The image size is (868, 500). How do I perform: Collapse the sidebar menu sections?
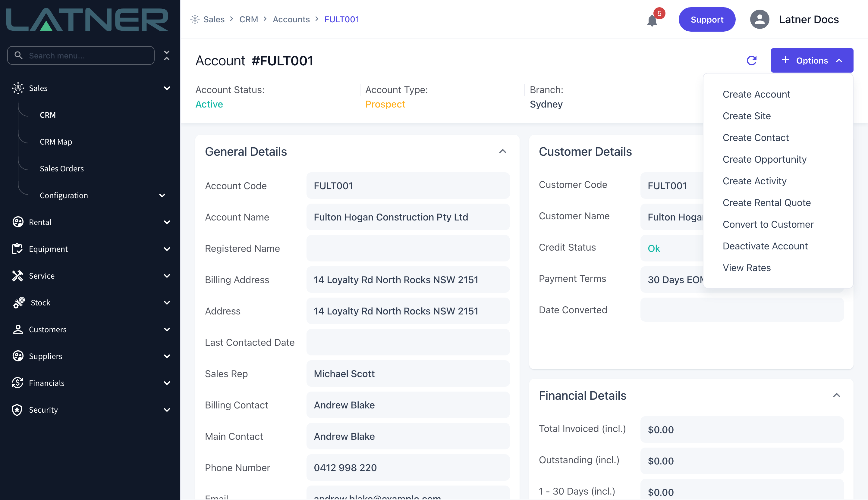[x=167, y=55]
